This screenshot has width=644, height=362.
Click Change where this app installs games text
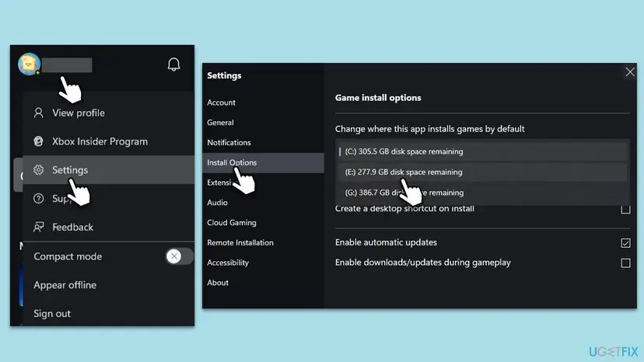coord(429,129)
